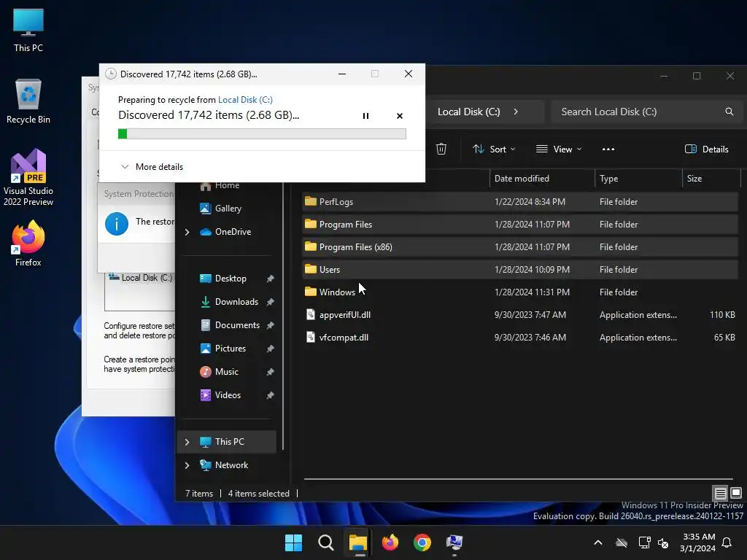Click File Explorer on the taskbar

point(357,542)
